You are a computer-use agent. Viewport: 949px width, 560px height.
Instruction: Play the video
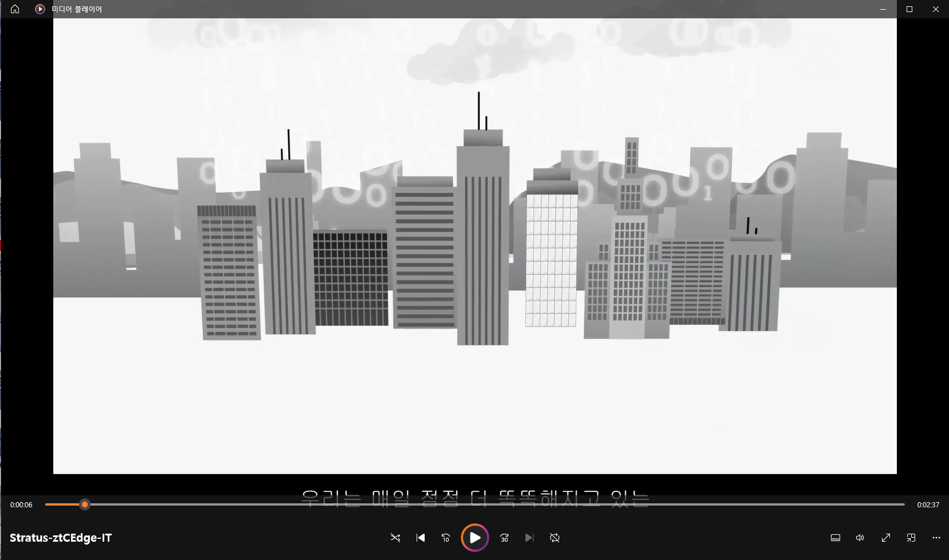point(475,538)
